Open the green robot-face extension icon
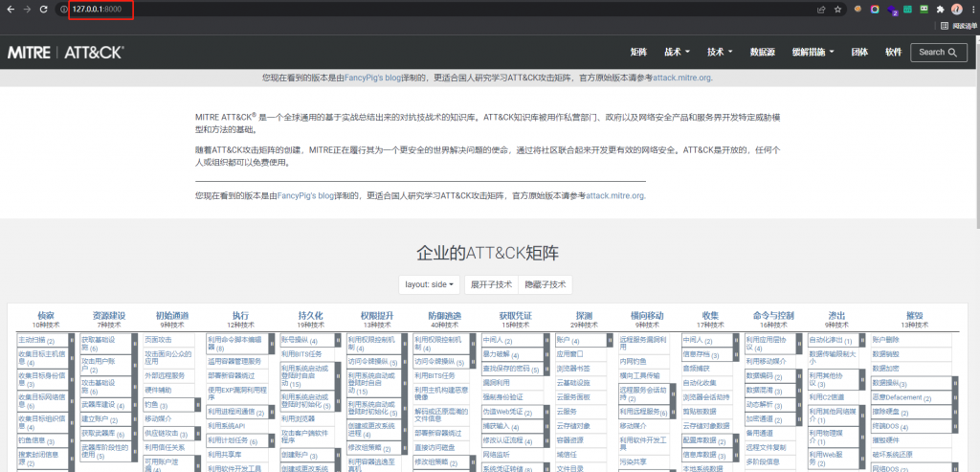Viewport: 980px width, 472px height. 924,10
